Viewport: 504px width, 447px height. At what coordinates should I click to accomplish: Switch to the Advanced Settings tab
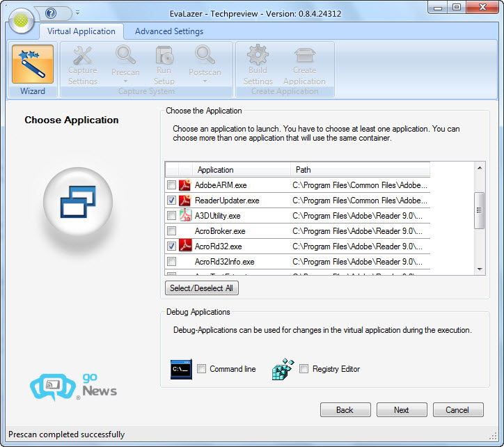point(169,31)
